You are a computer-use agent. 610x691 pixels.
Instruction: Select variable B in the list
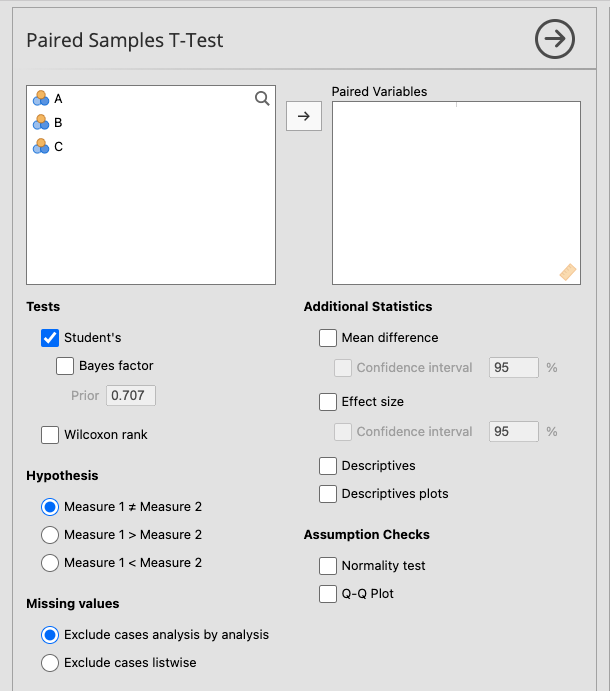[x=58, y=122]
